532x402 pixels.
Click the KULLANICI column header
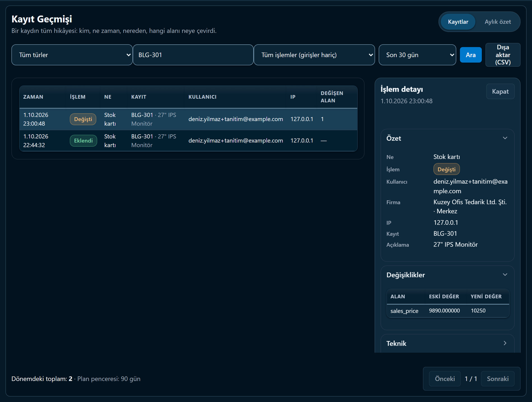coord(202,97)
